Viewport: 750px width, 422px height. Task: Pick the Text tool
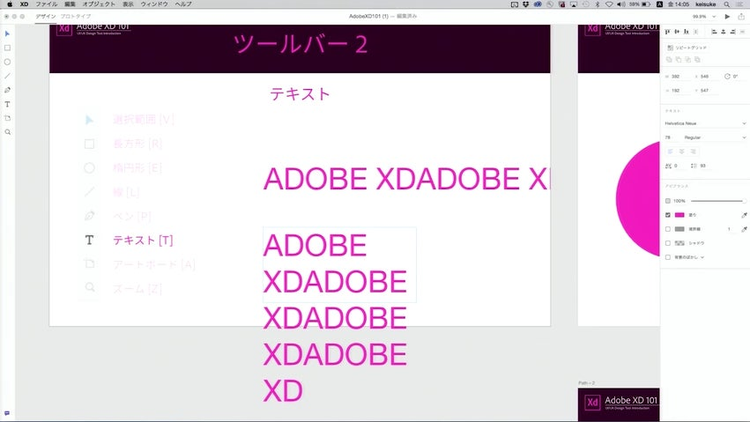(7, 104)
